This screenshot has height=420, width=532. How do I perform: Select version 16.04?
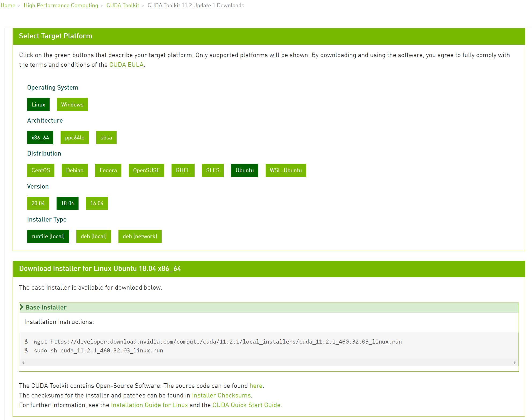click(96, 203)
